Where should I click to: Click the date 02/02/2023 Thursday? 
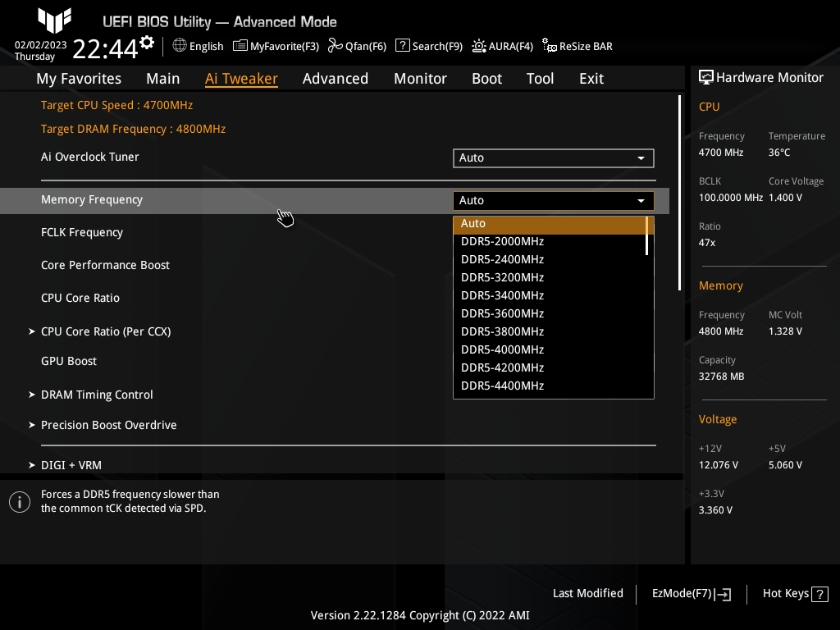(41, 50)
